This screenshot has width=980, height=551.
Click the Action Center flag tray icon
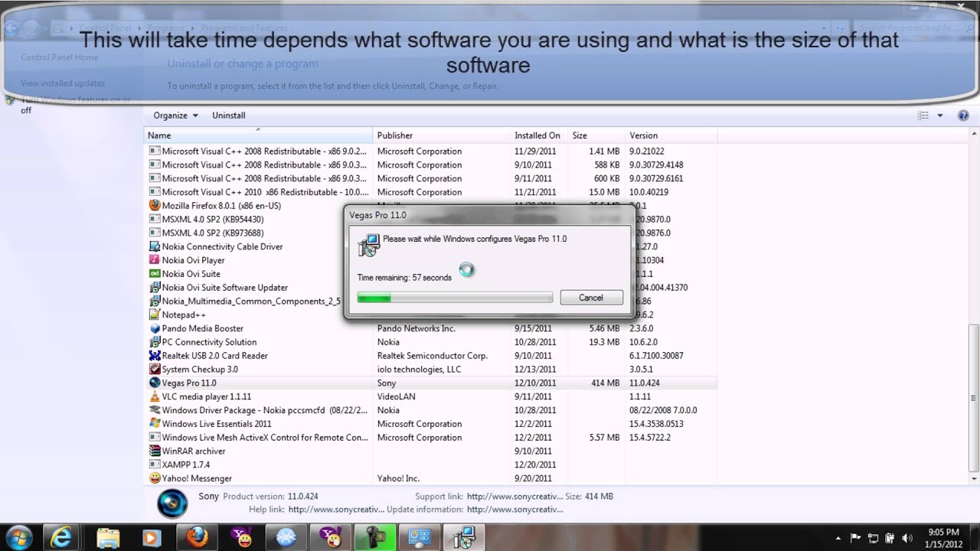856,538
